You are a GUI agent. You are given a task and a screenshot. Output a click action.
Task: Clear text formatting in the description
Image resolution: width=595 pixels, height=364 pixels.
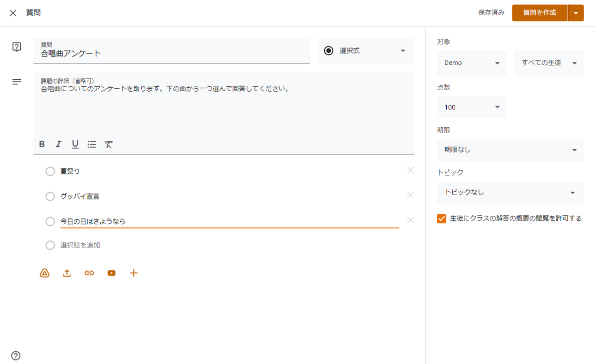(109, 144)
